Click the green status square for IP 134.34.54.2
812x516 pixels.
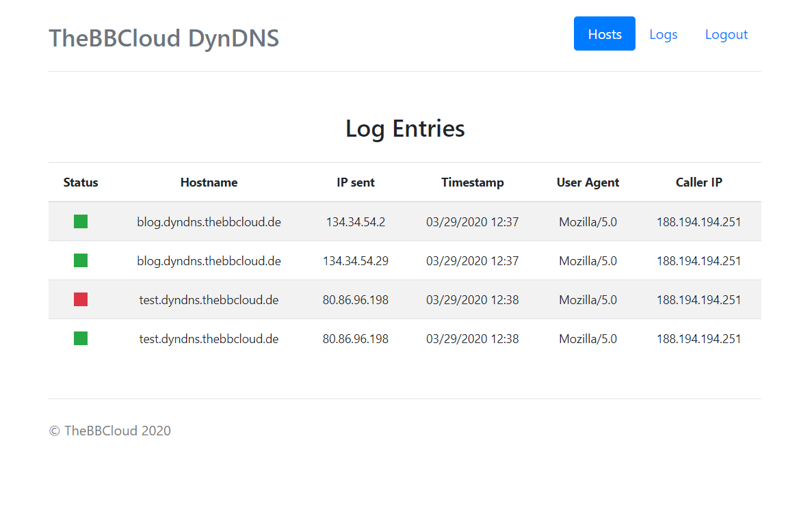[x=81, y=221]
